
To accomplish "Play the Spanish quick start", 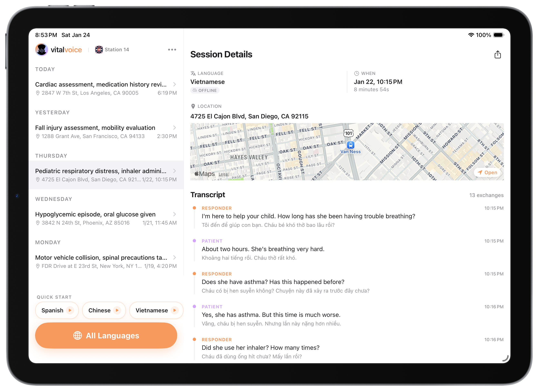I will pyautogui.click(x=70, y=310).
